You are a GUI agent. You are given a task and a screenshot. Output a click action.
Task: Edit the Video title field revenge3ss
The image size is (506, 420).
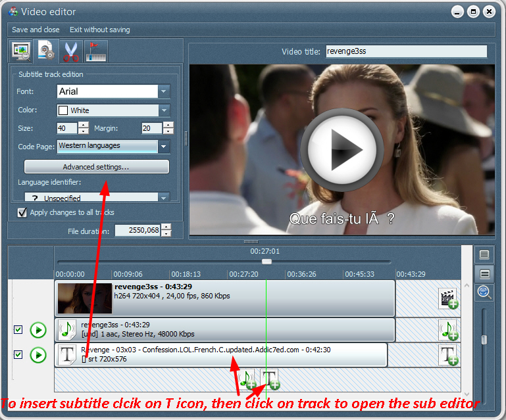tap(406, 51)
